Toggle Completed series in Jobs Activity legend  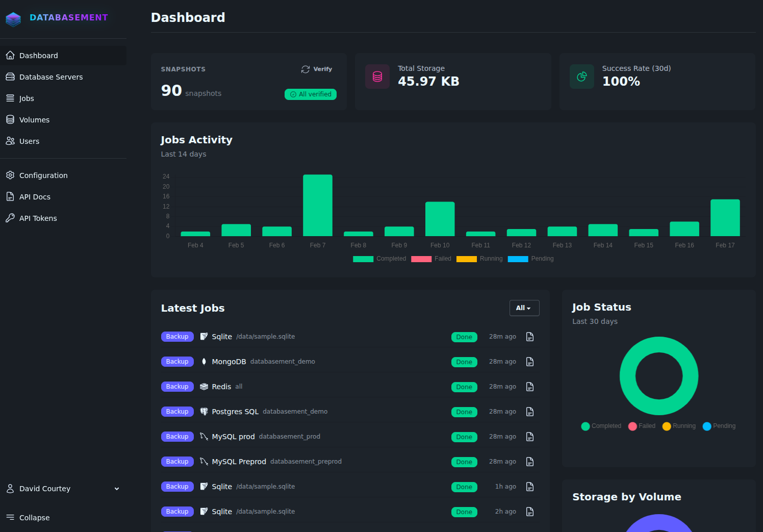pos(379,259)
